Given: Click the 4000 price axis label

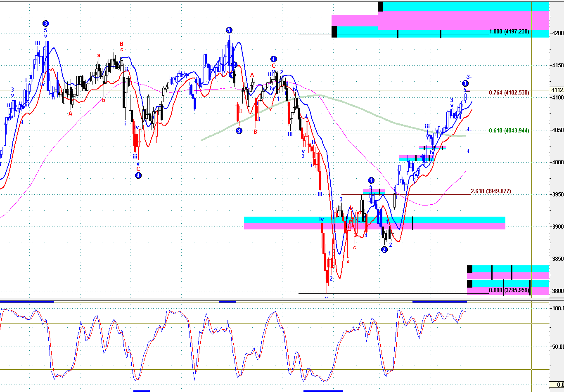Looking at the screenshot, I should coord(557,162).
